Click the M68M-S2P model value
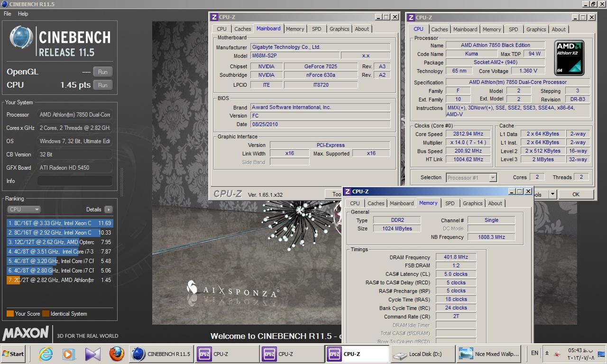 pos(294,55)
